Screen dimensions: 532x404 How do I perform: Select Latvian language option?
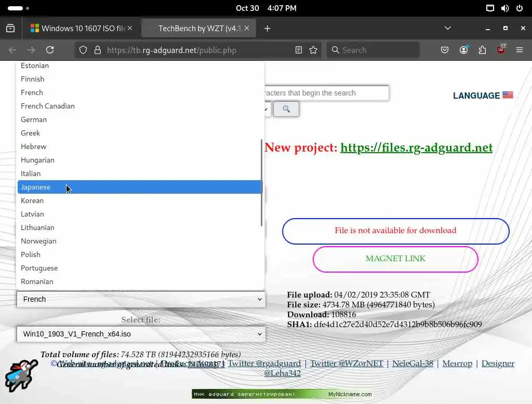coord(140,214)
